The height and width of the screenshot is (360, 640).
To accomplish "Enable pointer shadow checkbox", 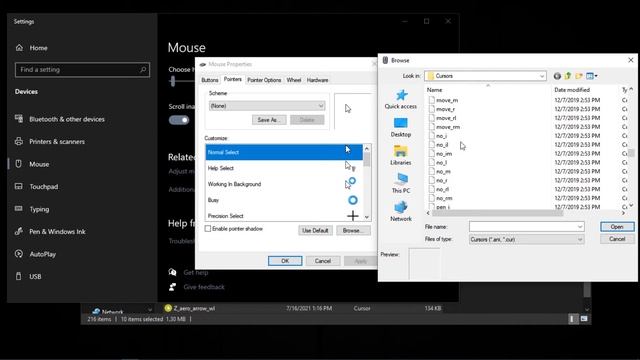I will point(208,229).
